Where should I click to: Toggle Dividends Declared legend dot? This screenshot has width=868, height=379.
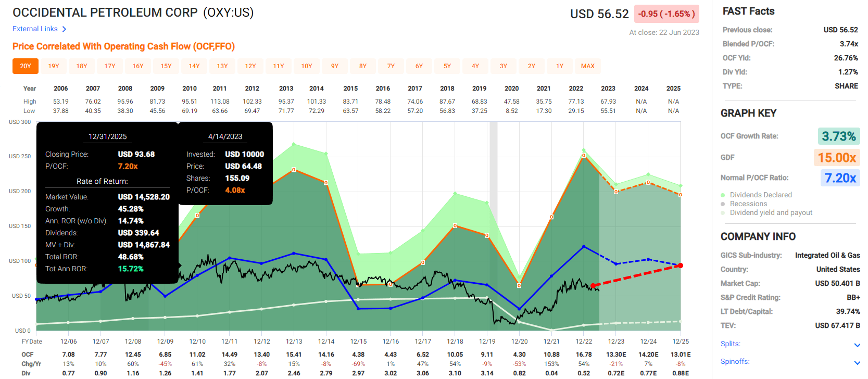(723, 195)
